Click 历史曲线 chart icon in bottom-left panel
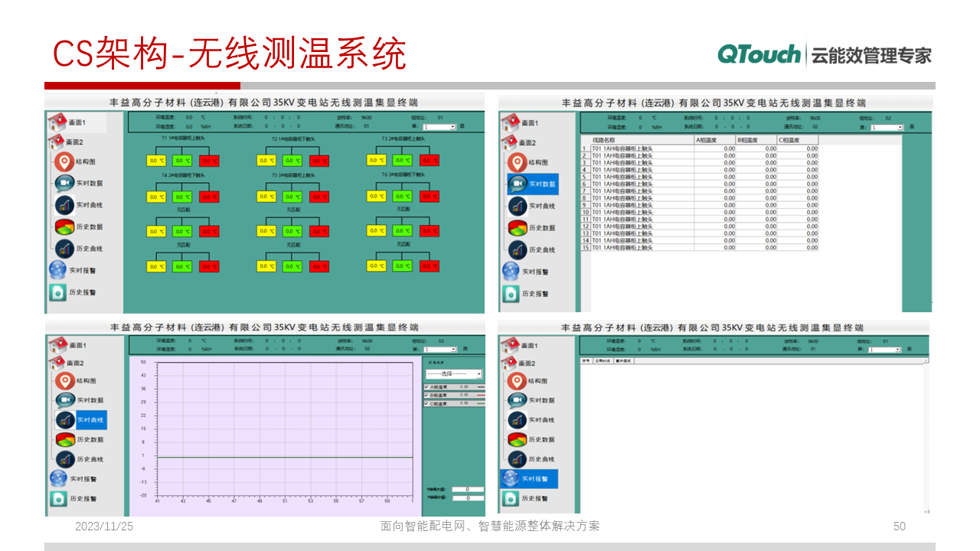The height and width of the screenshot is (551, 980). [64, 459]
